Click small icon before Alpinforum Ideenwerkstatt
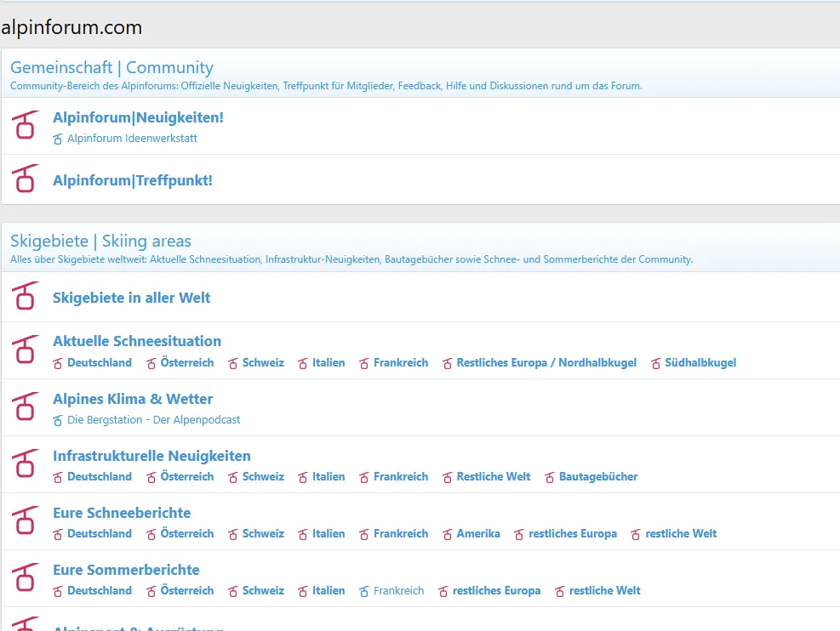This screenshot has width=840, height=631. (58, 139)
